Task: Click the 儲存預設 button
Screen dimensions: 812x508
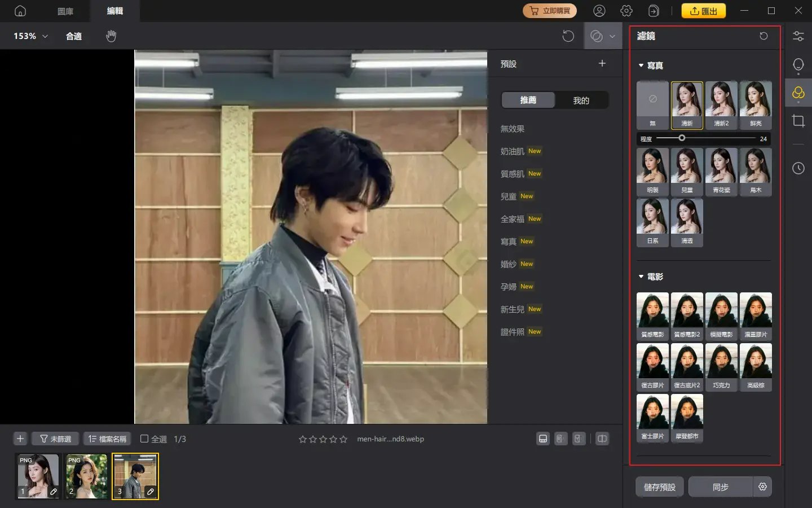Action: 659,487
